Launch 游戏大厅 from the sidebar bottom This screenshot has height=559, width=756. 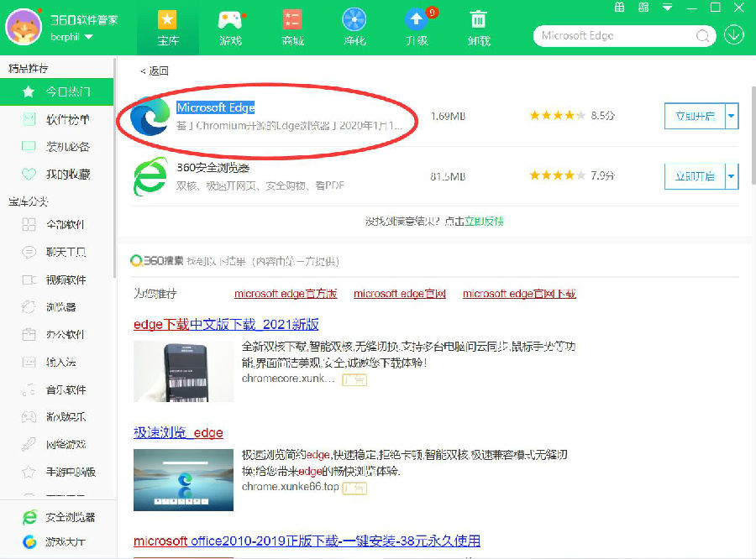point(54,541)
